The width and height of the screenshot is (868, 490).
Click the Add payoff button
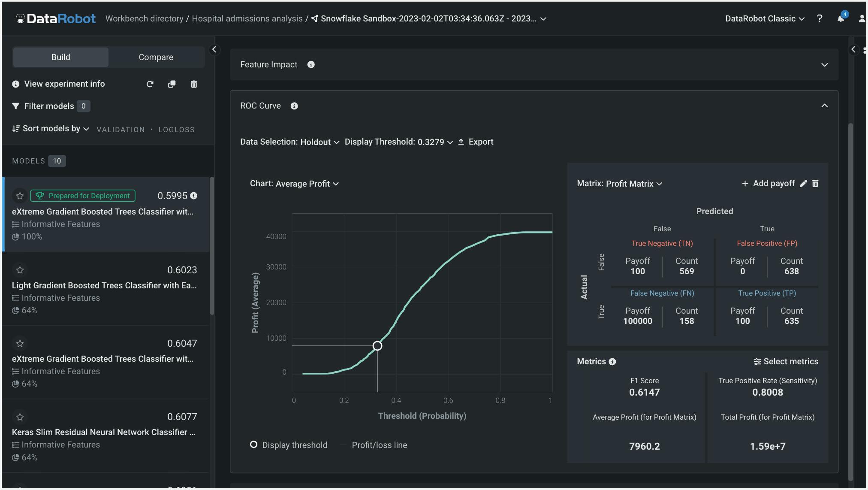[x=768, y=184]
